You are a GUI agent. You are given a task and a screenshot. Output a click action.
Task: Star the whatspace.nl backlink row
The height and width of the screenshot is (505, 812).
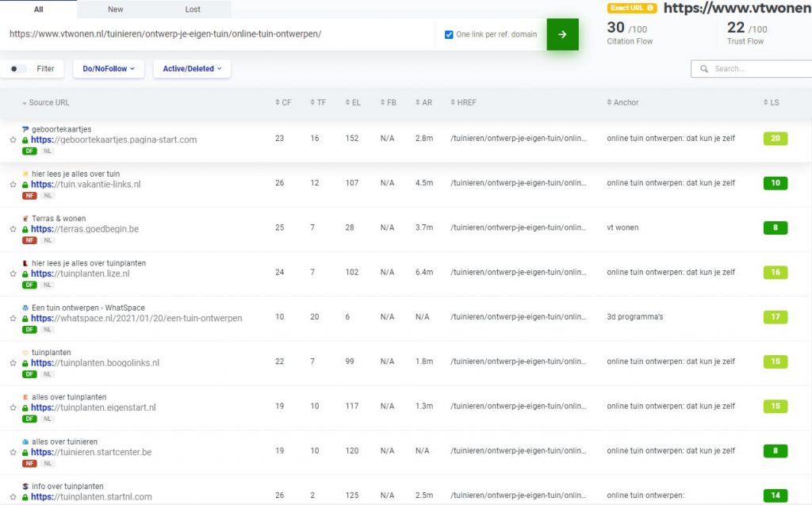pyautogui.click(x=13, y=319)
